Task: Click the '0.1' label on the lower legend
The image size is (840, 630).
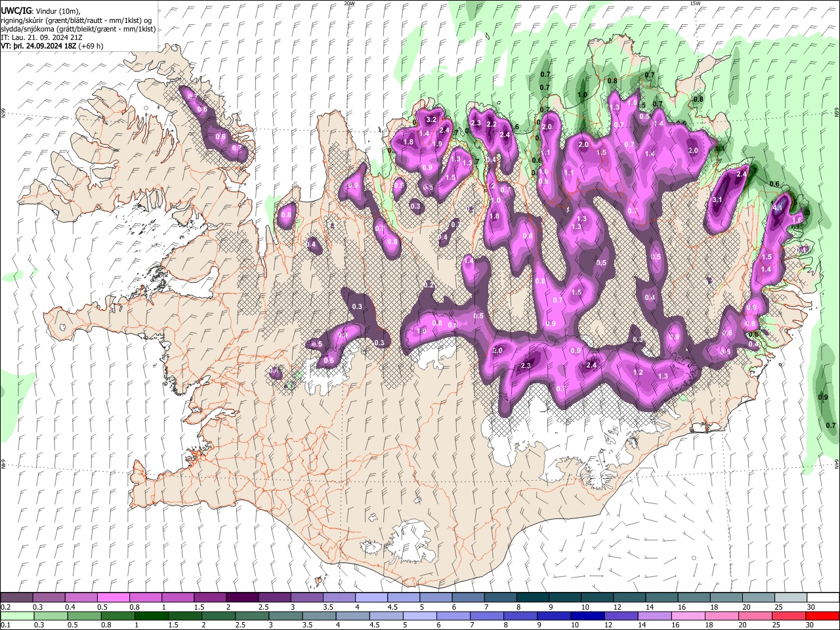Action: (x=5, y=625)
